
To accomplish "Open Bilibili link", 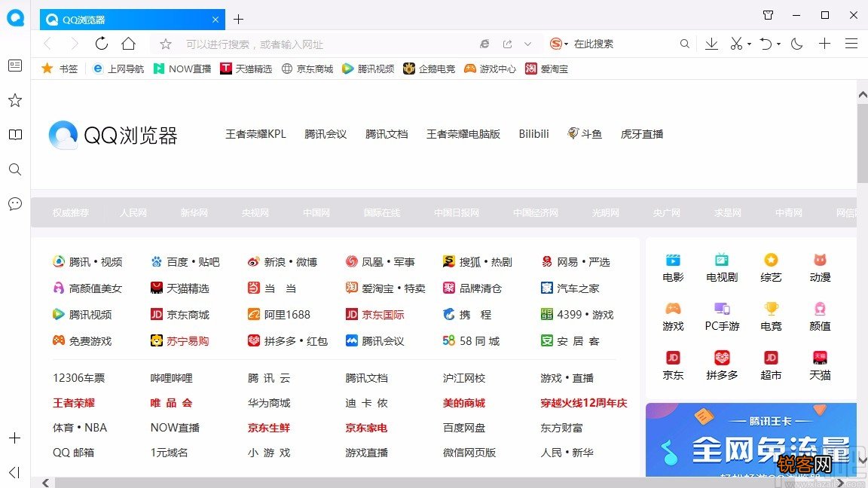I will click(533, 134).
